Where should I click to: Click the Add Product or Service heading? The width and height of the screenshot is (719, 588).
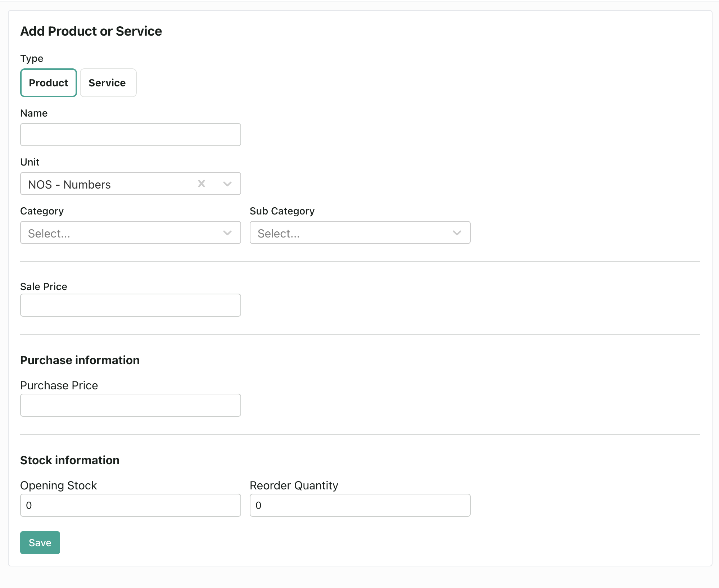click(91, 31)
